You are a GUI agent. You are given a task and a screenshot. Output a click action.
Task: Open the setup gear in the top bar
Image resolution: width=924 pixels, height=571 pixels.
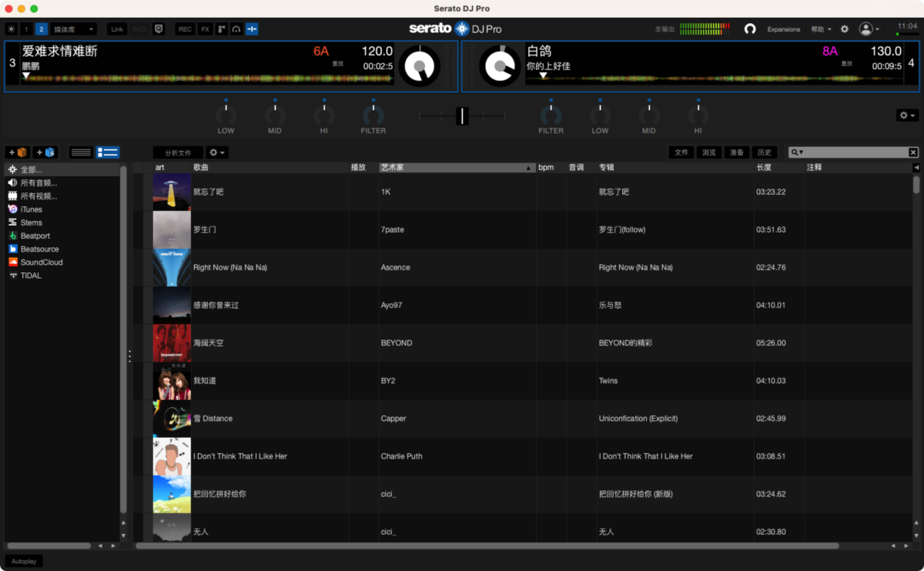point(845,29)
